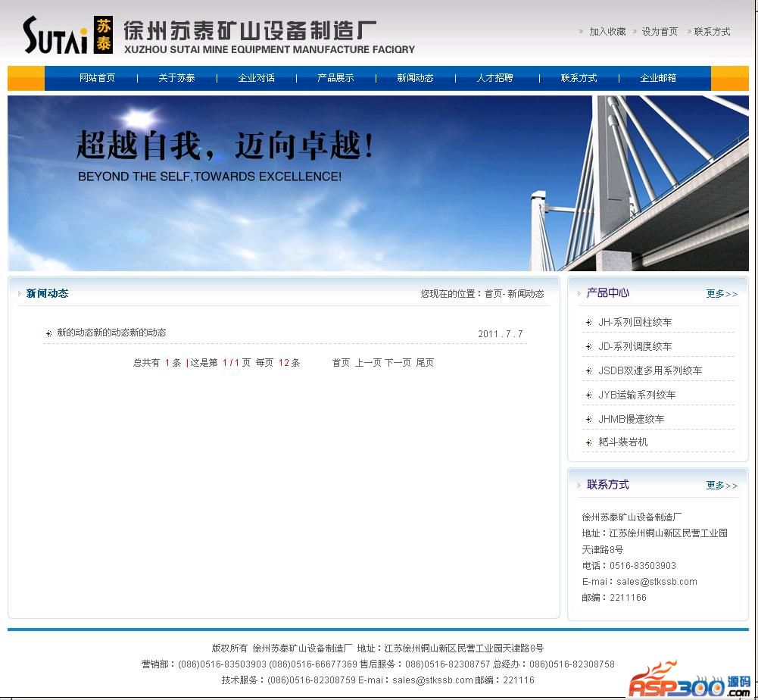The image size is (758, 700).
Task: Open 企业邮箱 navigation item
Action: pos(658,78)
